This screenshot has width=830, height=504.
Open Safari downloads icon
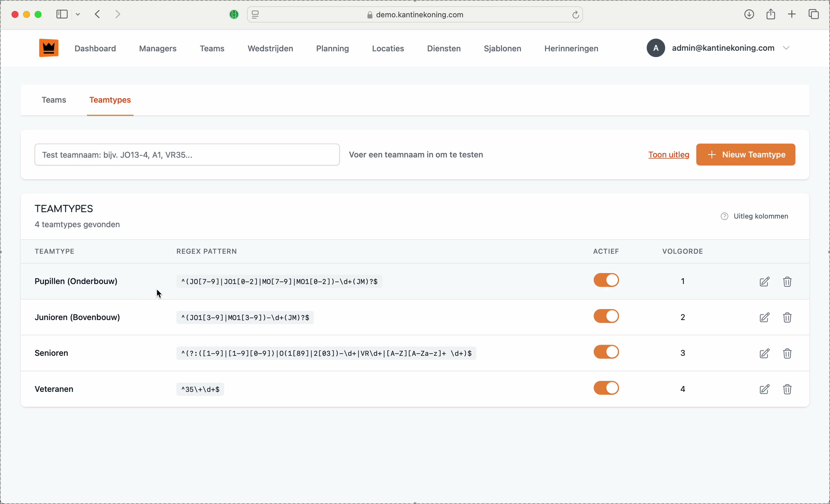click(x=749, y=14)
